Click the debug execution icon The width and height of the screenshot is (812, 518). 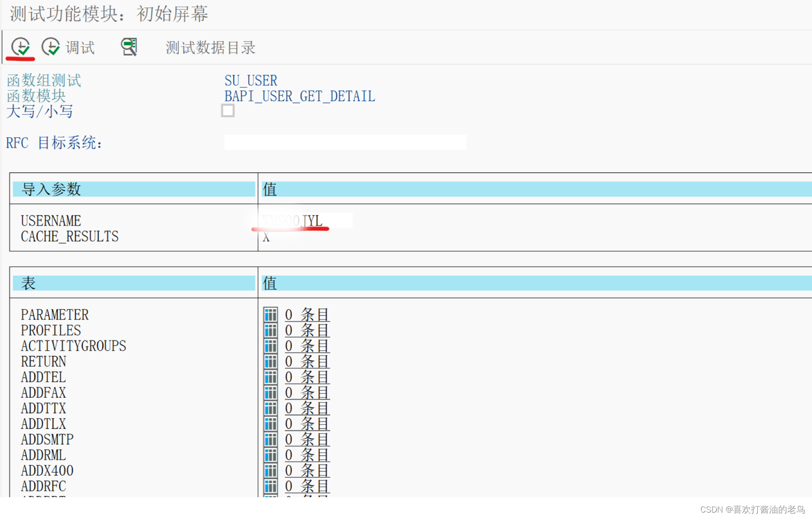[51, 47]
